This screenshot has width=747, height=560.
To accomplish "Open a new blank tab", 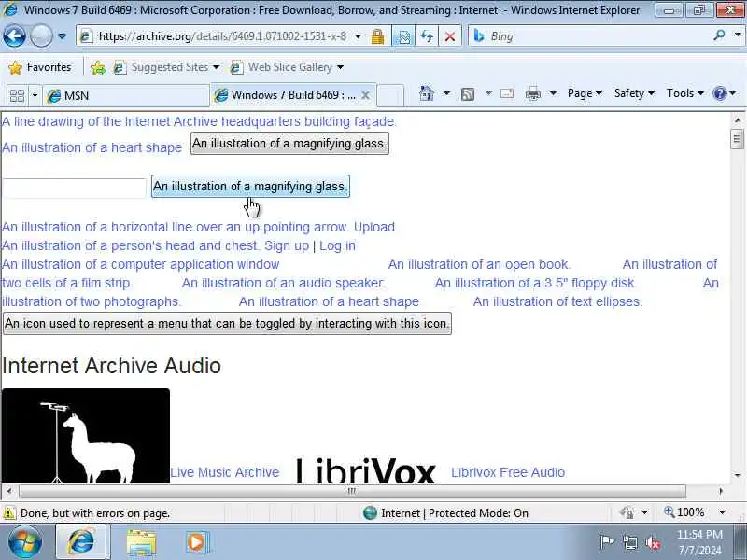I will click(x=390, y=95).
